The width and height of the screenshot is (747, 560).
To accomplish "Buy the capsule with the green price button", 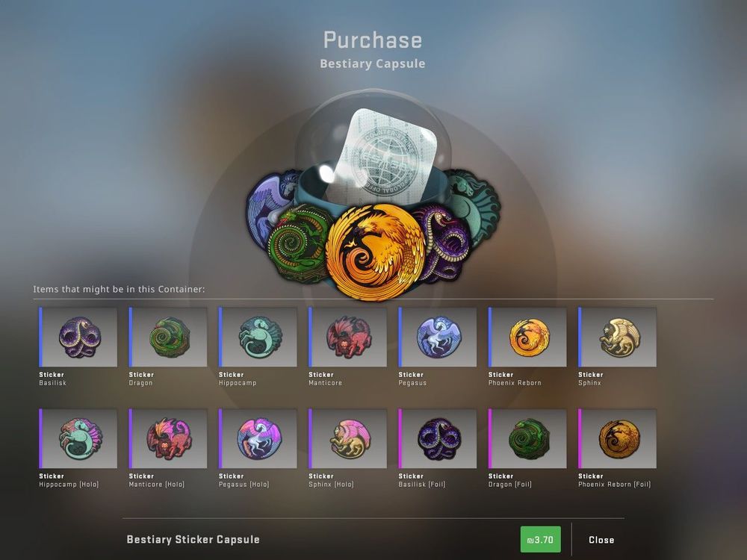I will coord(540,540).
